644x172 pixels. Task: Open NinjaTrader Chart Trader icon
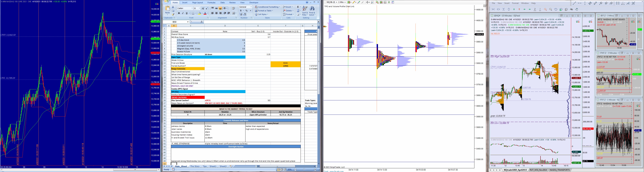coord(377,2)
